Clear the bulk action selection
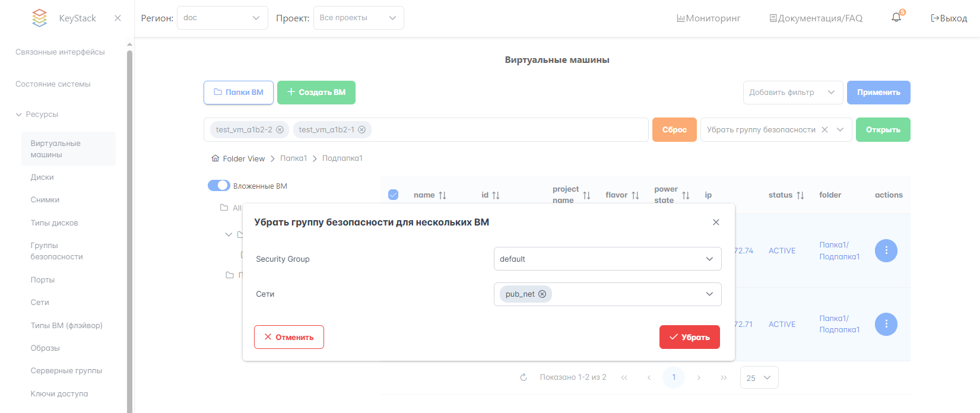Viewport: 980px width, 413px height. point(824,130)
